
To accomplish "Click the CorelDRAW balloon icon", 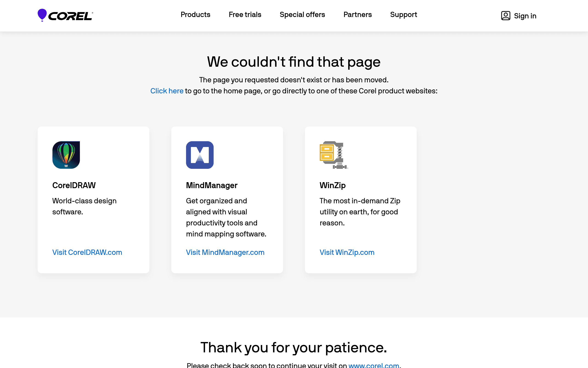I will coord(66,155).
